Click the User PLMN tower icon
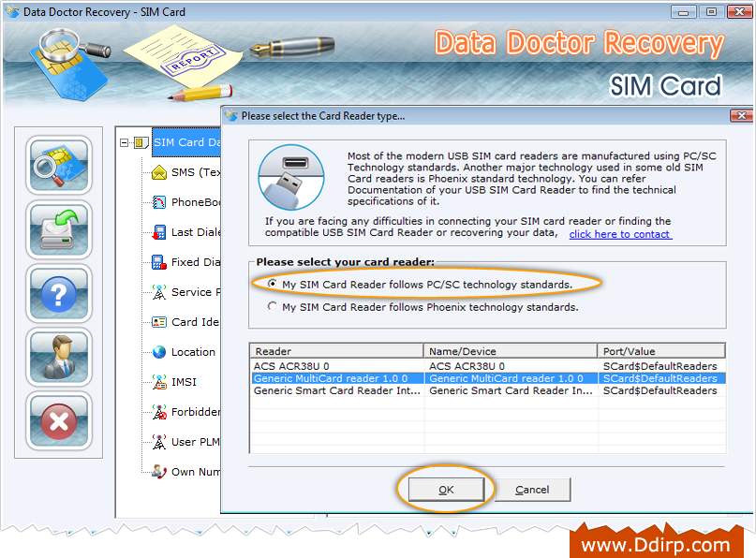 [x=159, y=442]
